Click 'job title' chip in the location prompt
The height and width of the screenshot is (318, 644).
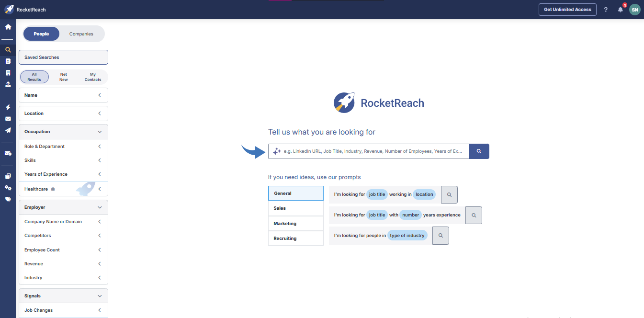tap(377, 194)
